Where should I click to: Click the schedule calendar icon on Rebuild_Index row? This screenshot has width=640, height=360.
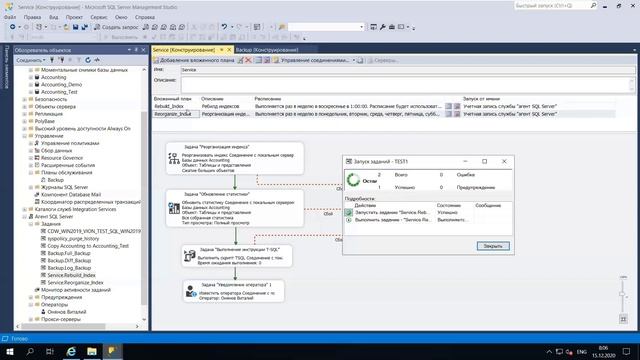pyautogui.click(x=449, y=106)
